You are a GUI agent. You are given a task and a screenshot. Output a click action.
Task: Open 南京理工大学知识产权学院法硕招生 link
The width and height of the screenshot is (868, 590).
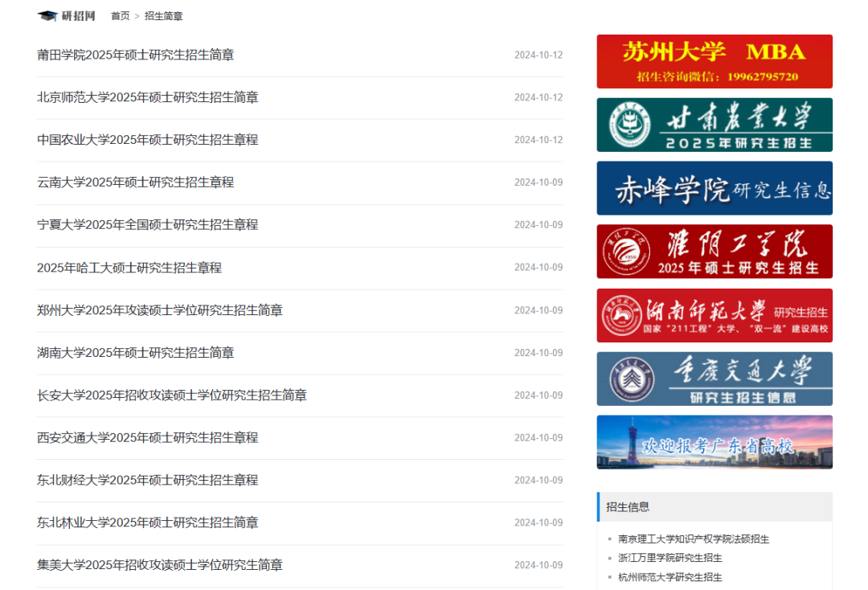694,539
